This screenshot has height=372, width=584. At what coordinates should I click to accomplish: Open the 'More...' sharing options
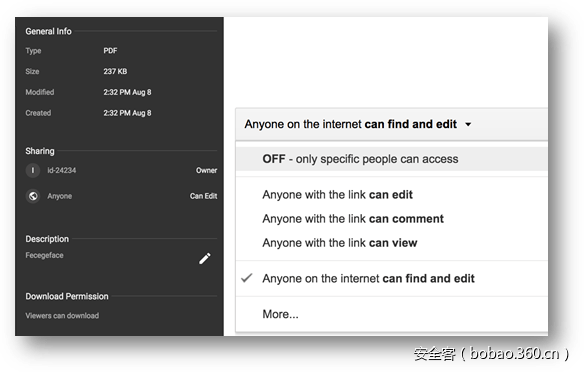tap(280, 314)
